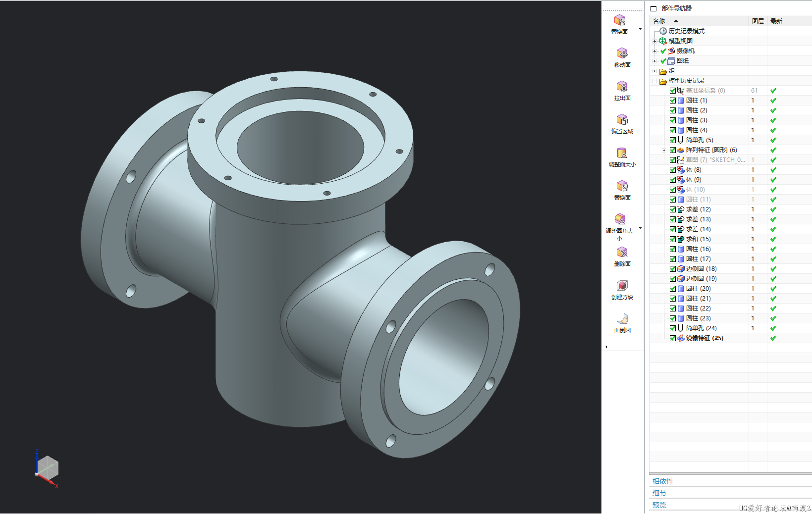
Task: Click the clock icon beside 历史记录模式
Action: pos(663,31)
